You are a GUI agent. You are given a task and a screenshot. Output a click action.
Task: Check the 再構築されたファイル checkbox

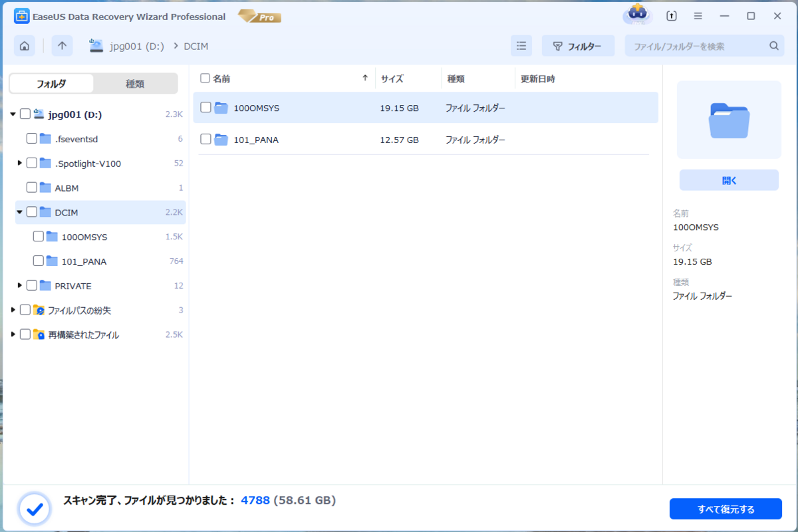25,334
